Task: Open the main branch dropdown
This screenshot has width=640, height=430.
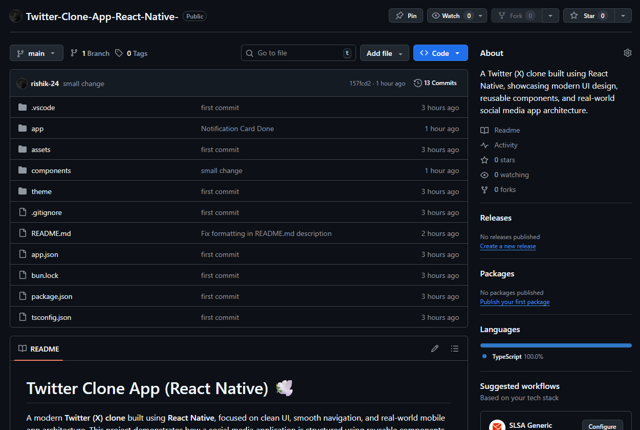Action: click(x=36, y=53)
